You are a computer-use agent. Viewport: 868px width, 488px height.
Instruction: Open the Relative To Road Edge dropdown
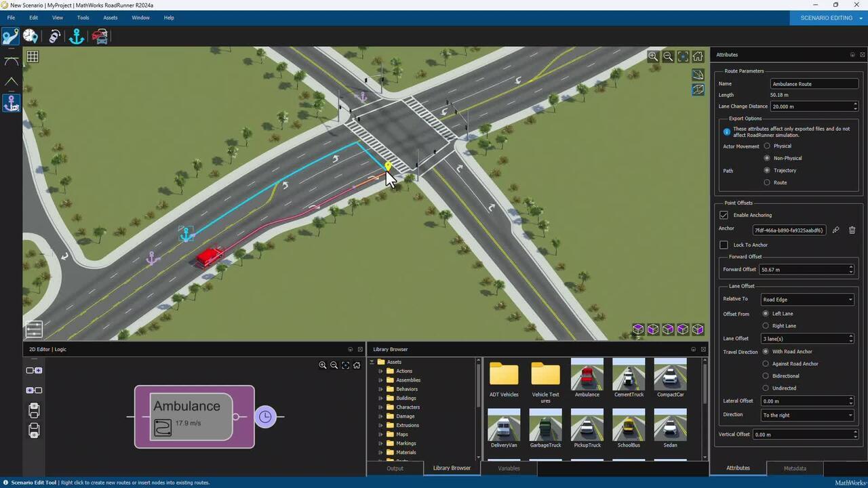(x=807, y=299)
